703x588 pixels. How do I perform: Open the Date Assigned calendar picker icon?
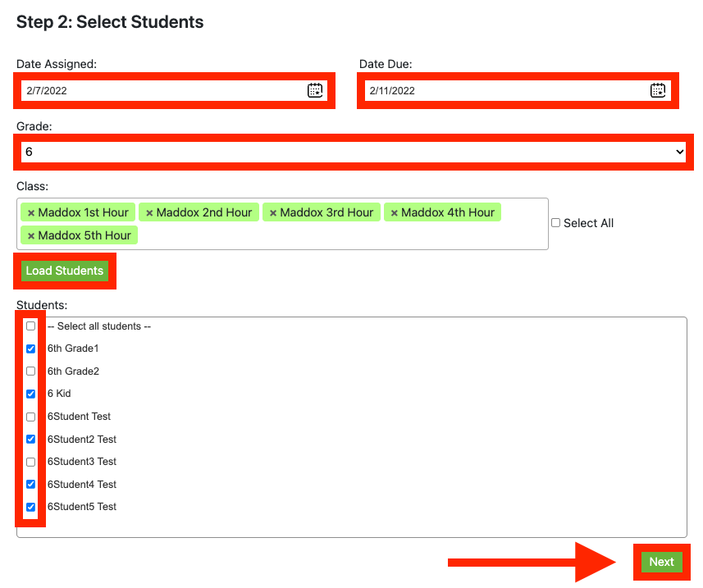coord(315,90)
